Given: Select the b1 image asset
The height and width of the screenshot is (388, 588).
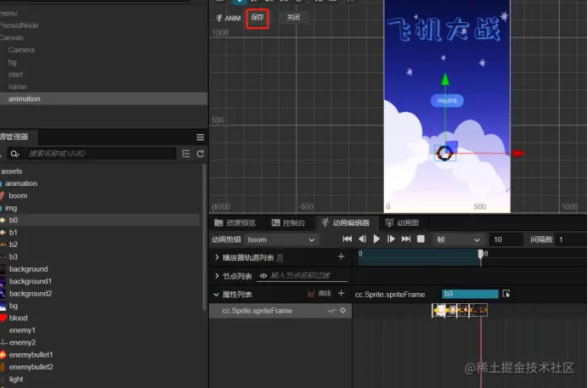Looking at the screenshot, I should (x=13, y=232).
